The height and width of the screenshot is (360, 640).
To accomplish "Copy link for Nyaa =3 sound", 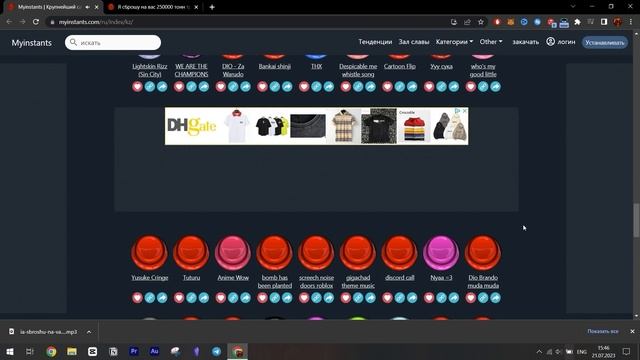I will point(441,298).
